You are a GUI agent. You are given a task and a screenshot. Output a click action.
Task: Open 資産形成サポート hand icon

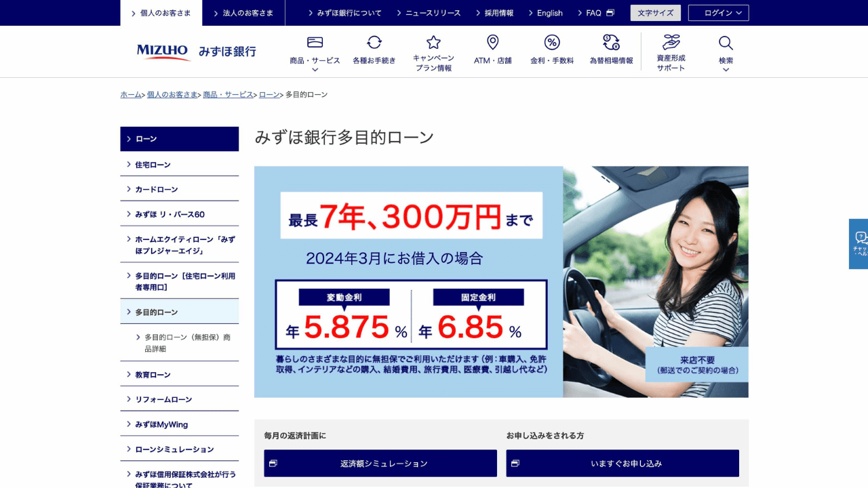pyautogui.click(x=671, y=42)
